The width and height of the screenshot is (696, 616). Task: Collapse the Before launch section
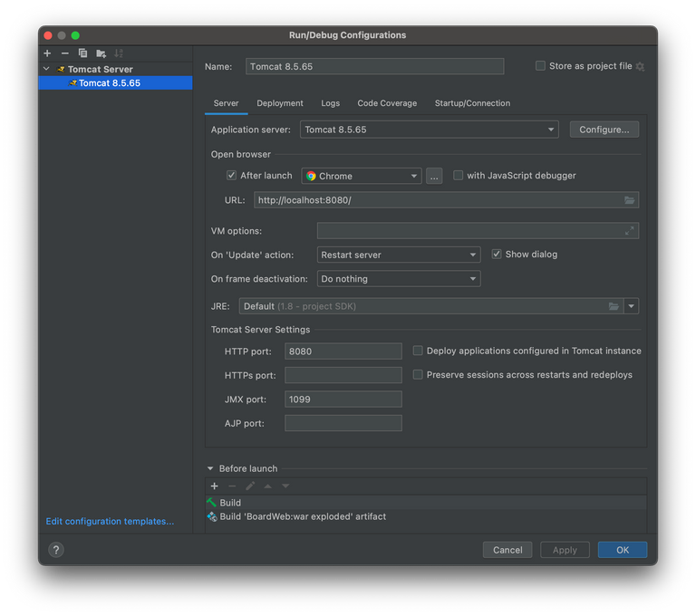coord(210,468)
